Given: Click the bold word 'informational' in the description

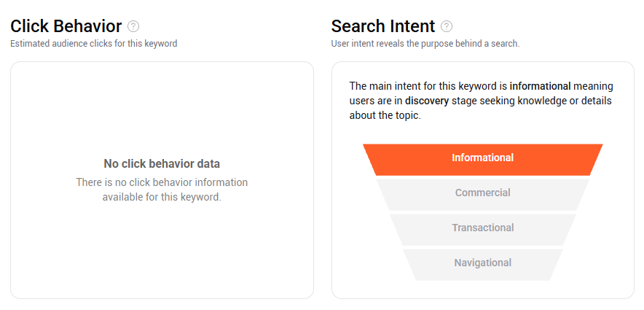Looking at the screenshot, I should click(540, 86).
